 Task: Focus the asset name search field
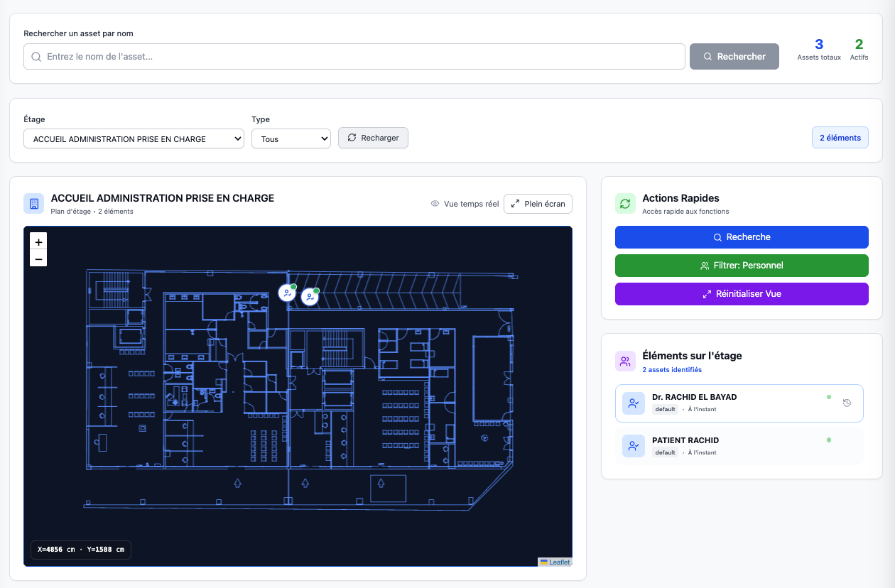(x=355, y=57)
